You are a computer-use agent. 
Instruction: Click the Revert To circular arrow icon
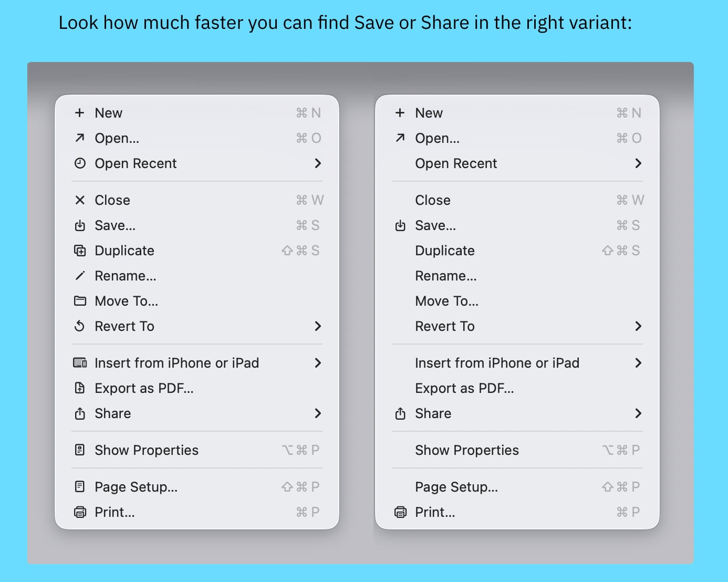pyautogui.click(x=80, y=326)
